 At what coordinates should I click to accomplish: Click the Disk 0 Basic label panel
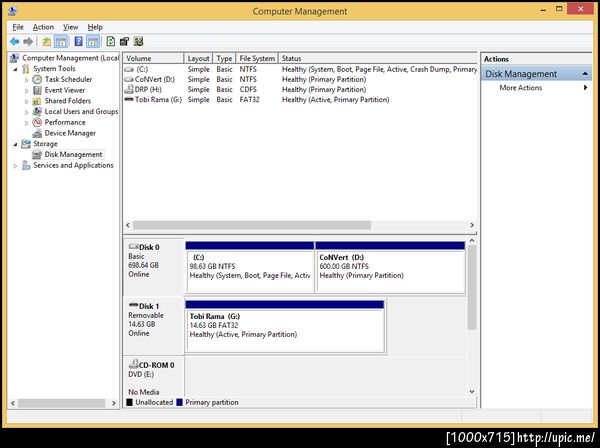(x=154, y=267)
